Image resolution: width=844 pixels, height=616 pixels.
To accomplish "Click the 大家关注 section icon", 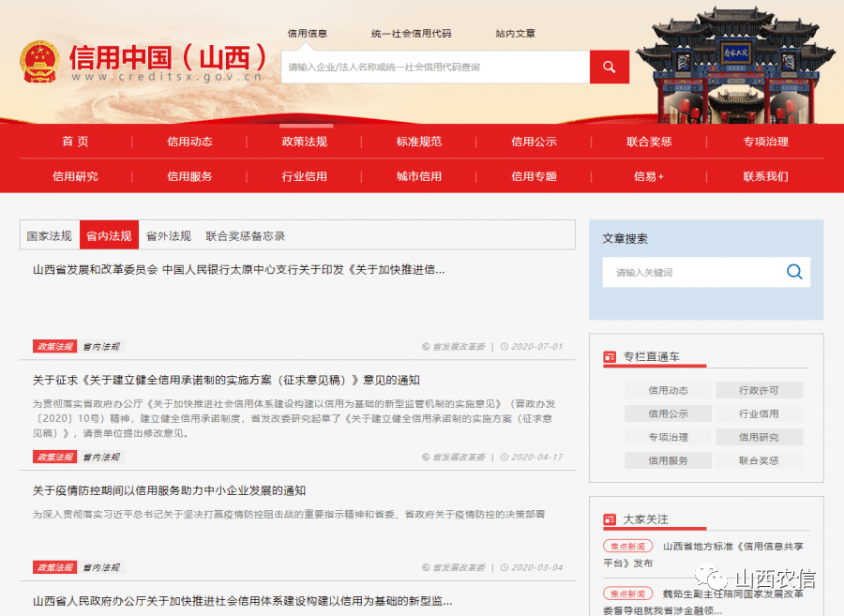I will [610, 519].
